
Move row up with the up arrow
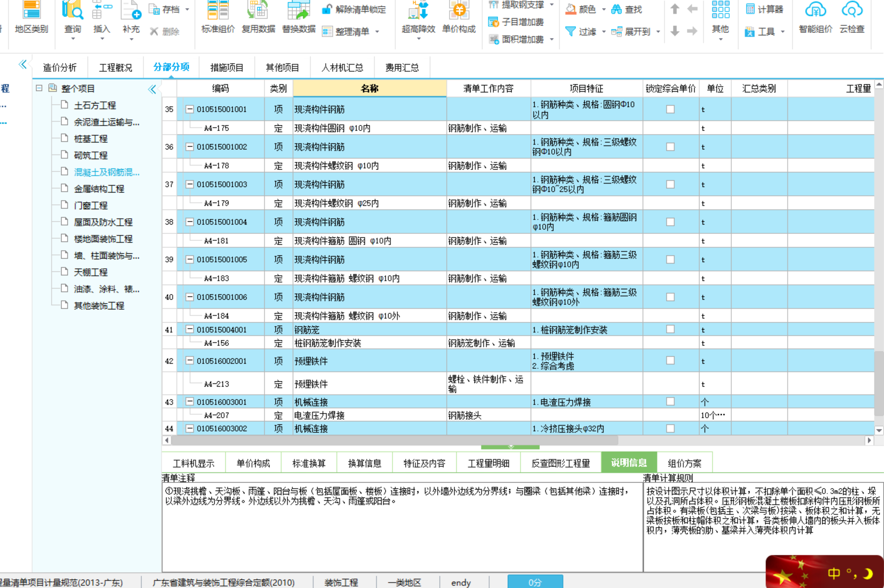[x=675, y=9]
